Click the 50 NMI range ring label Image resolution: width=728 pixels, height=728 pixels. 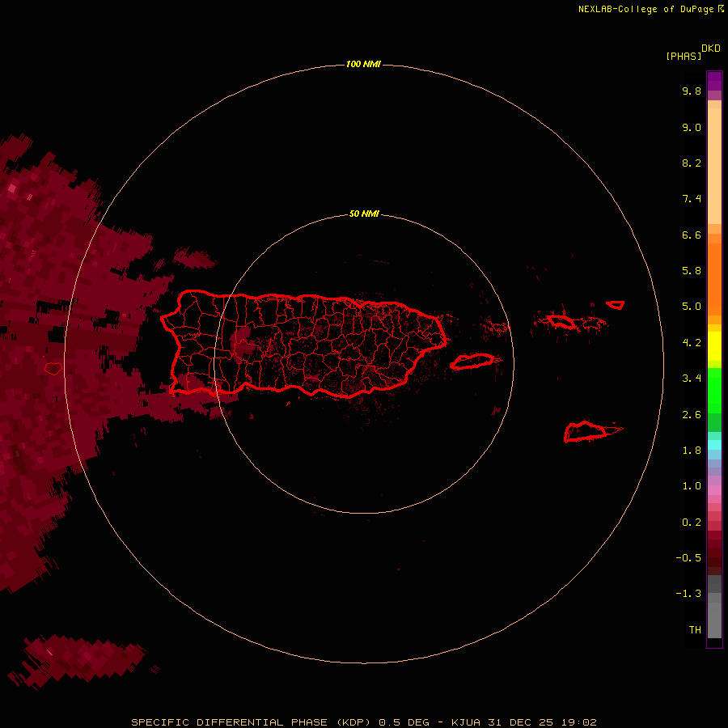click(x=364, y=214)
